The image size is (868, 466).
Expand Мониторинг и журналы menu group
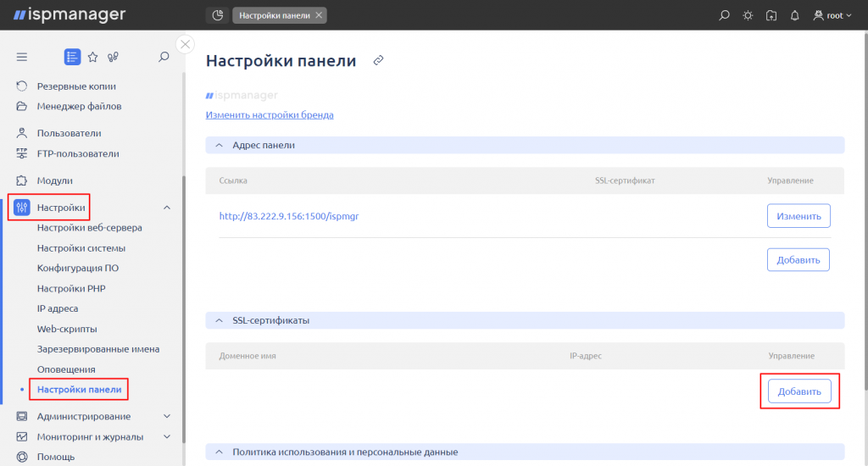(167, 436)
